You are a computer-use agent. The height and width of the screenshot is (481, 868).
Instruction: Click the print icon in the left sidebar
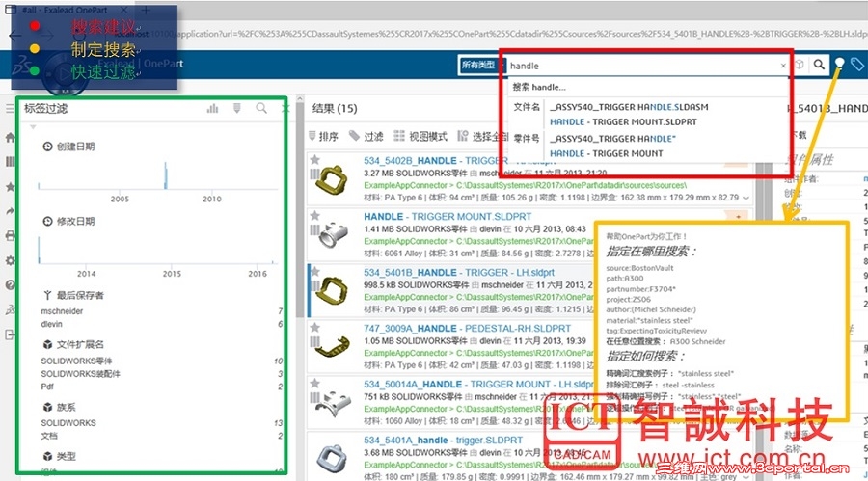click(10, 236)
